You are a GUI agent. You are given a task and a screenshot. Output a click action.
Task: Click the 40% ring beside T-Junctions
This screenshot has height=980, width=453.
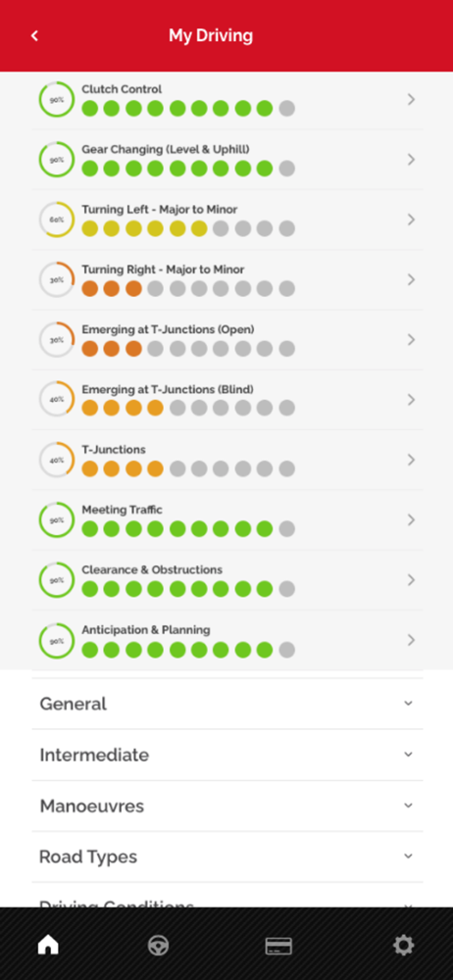(x=57, y=460)
